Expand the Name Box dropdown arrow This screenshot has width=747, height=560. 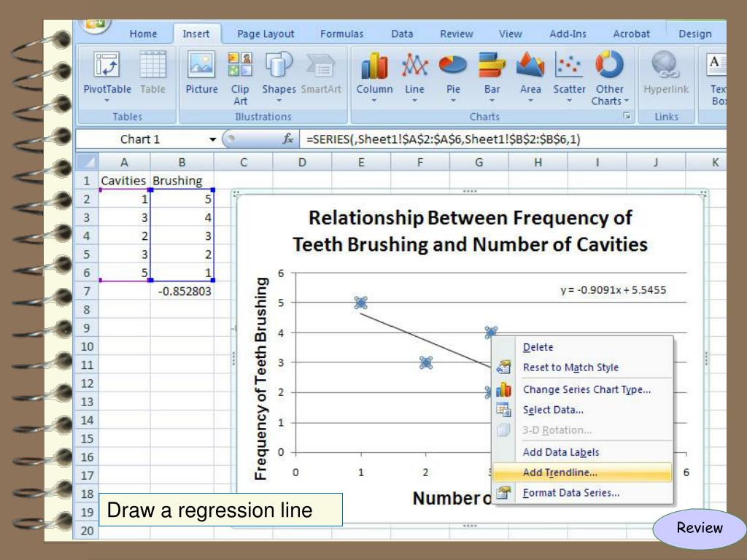[x=212, y=140]
